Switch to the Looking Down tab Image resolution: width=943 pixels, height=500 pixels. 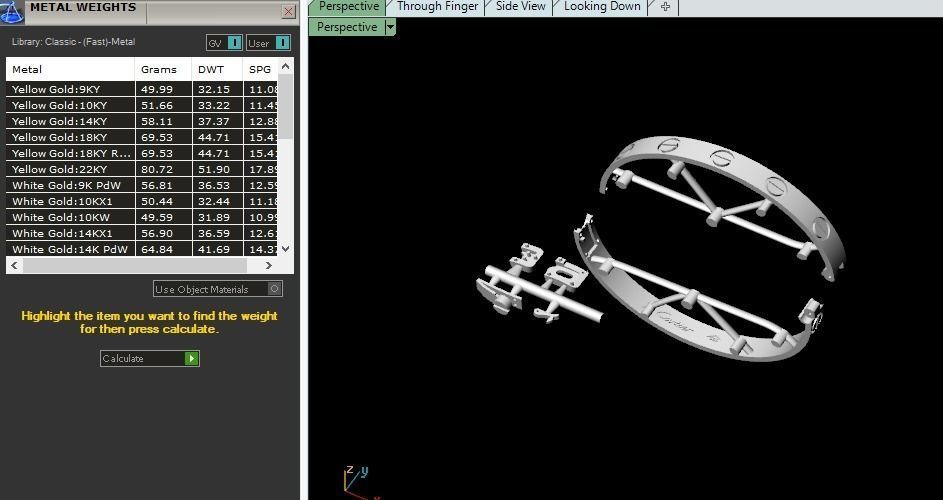[x=601, y=7]
